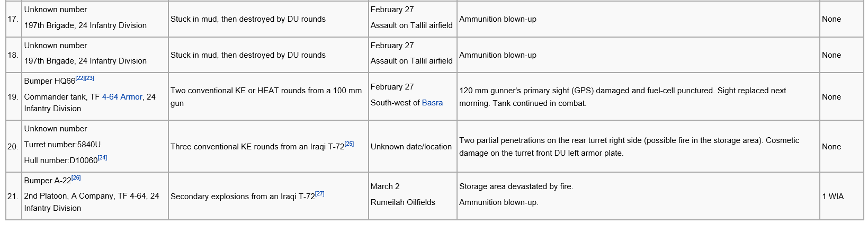Screen dimensions: 868x232
Task: Click the Unknown date/location cell
Action: click(413, 147)
